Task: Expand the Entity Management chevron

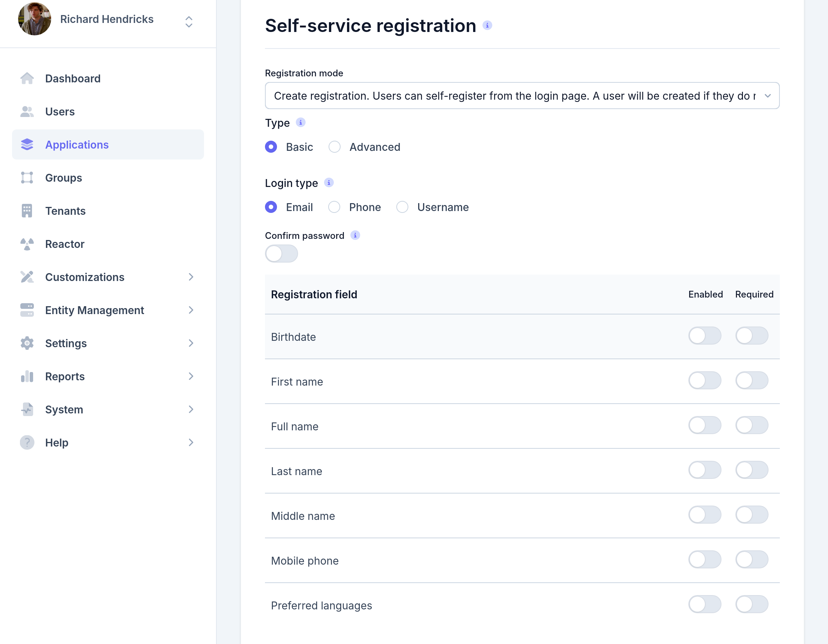Action: [191, 310]
